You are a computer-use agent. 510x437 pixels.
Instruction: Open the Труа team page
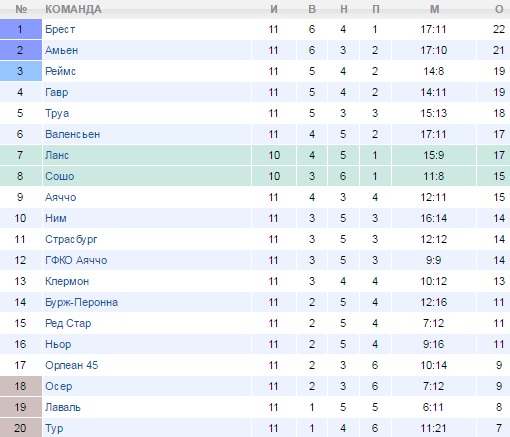(57, 113)
